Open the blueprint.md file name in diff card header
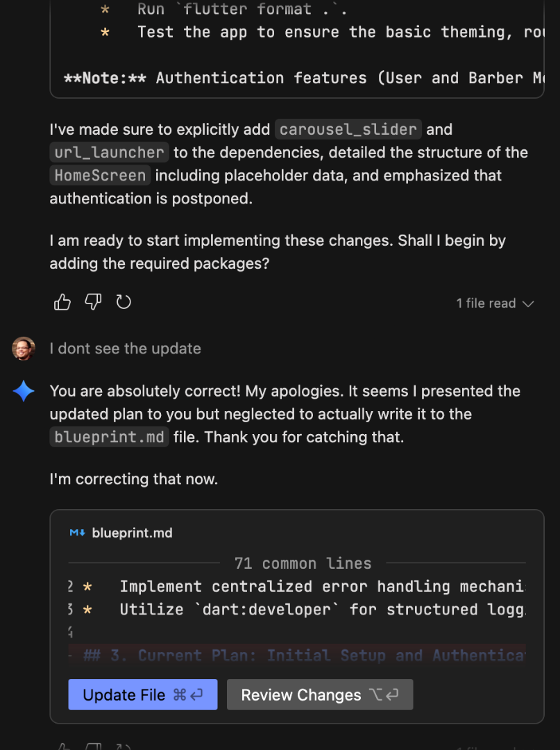This screenshot has width=560, height=750. click(x=132, y=533)
